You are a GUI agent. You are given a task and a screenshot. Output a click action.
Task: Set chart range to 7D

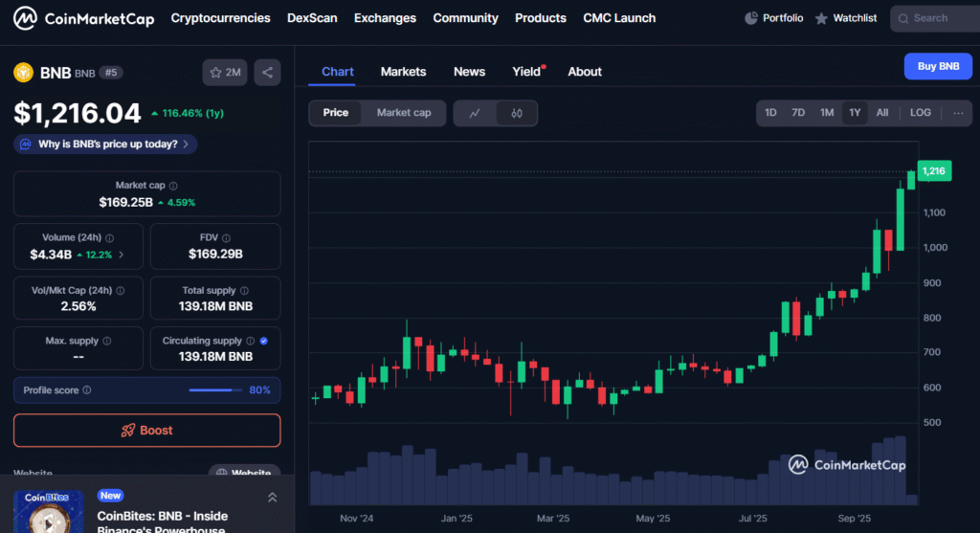click(x=798, y=113)
